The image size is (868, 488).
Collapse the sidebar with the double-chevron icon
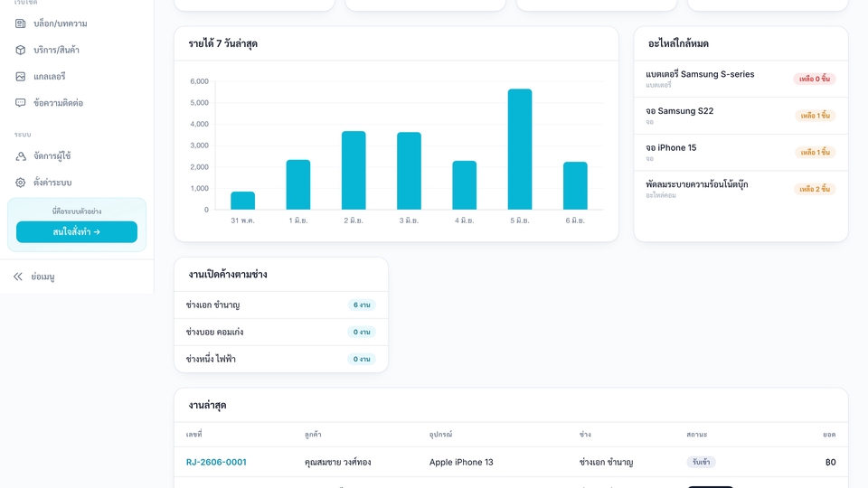(18, 277)
